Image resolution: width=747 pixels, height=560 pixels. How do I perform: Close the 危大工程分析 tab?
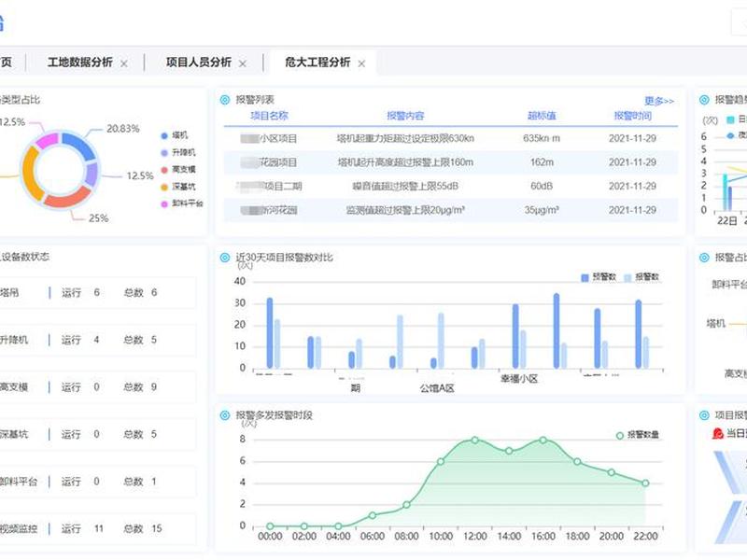pyautogui.click(x=361, y=63)
